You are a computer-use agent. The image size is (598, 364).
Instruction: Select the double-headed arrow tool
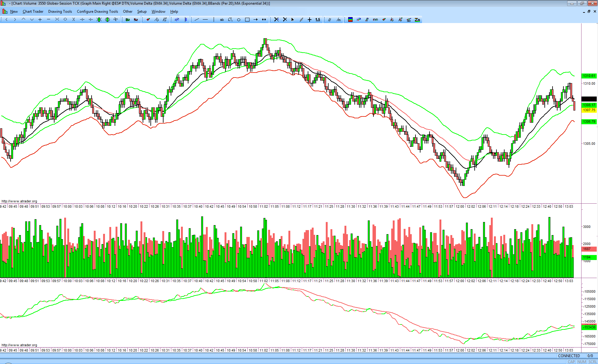(264, 20)
